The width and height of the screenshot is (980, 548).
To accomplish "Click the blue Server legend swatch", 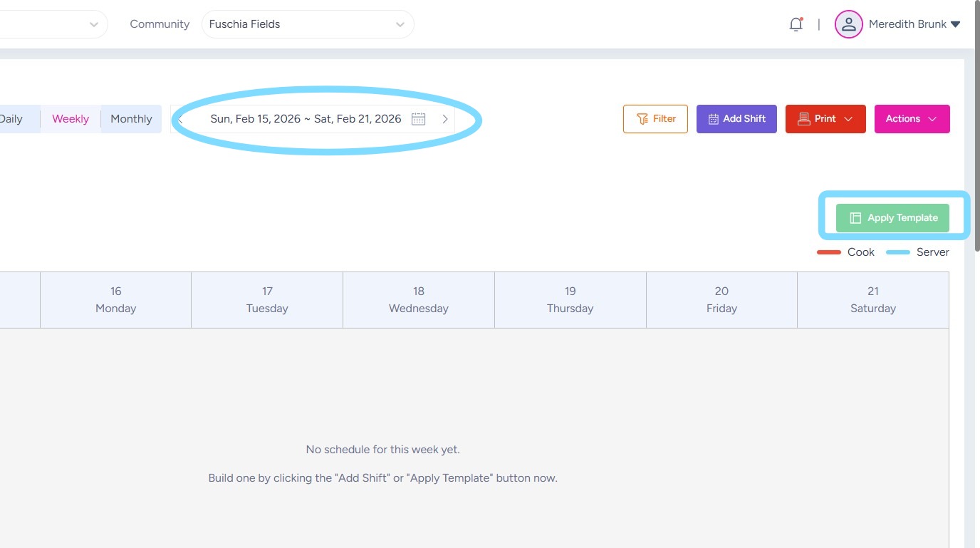I will (897, 252).
